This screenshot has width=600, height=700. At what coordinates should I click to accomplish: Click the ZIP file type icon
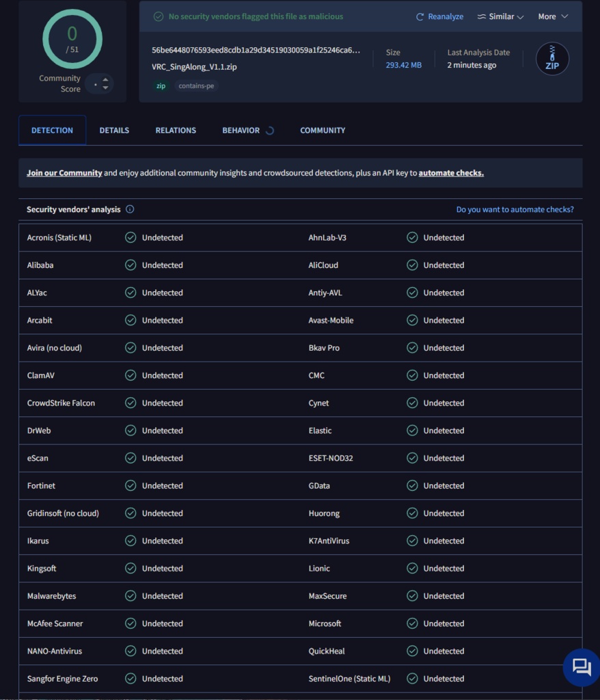552,59
